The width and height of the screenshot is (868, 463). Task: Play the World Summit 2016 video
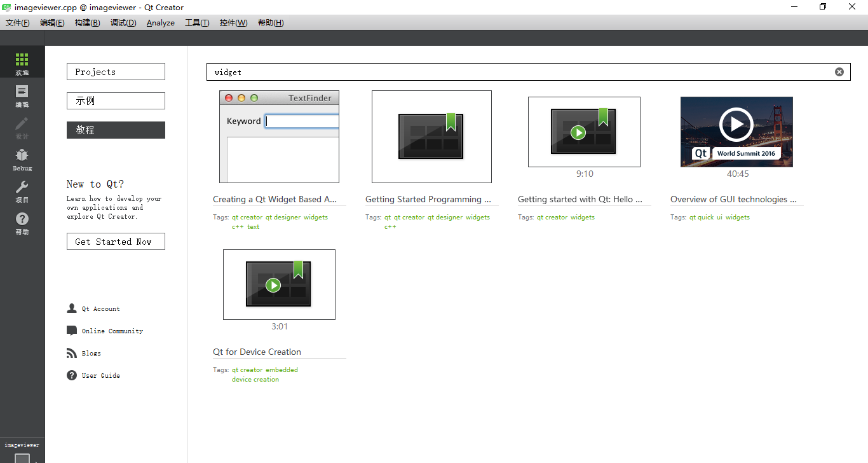pos(736,125)
